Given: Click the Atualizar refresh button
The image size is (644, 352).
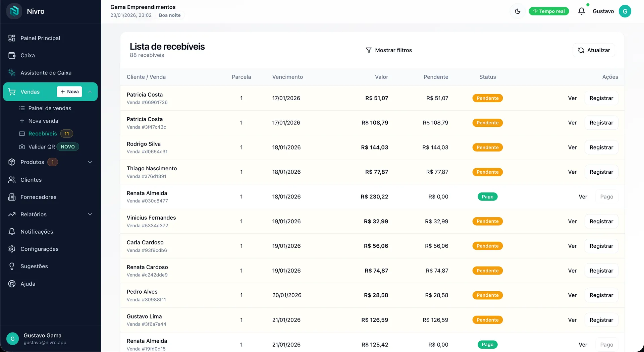Looking at the screenshot, I should [594, 50].
